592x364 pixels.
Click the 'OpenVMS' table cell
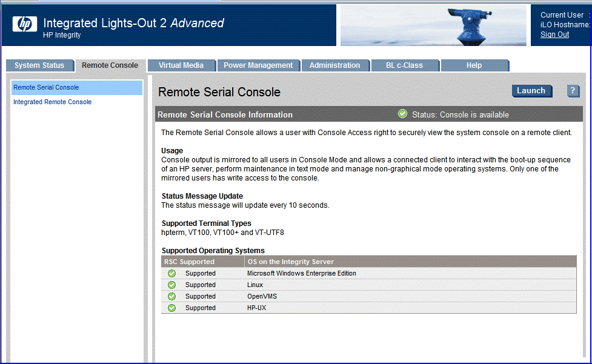click(x=262, y=297)
